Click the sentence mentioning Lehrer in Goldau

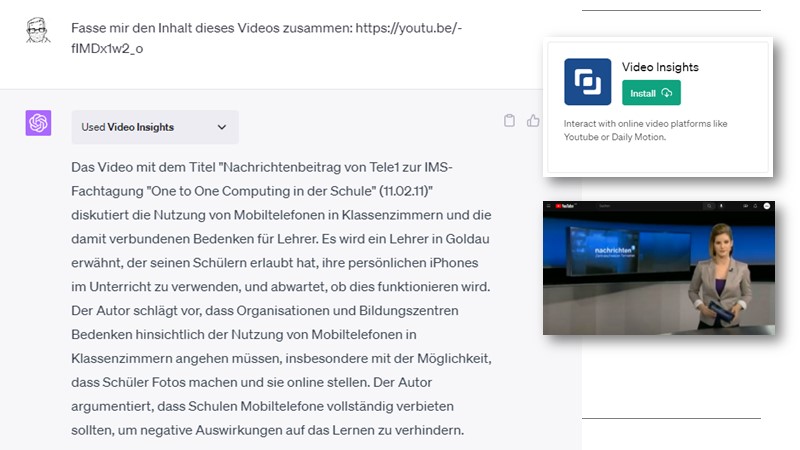(x=280, y=262)
